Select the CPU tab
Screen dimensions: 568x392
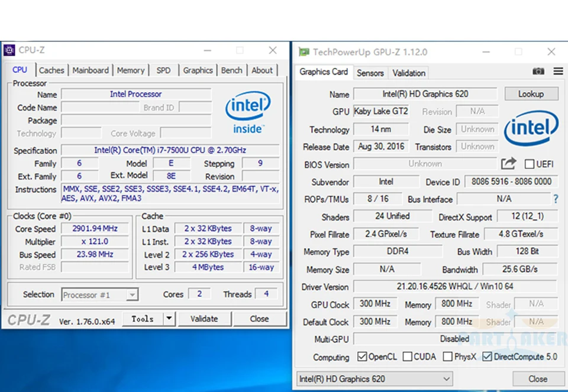point(20,70)
